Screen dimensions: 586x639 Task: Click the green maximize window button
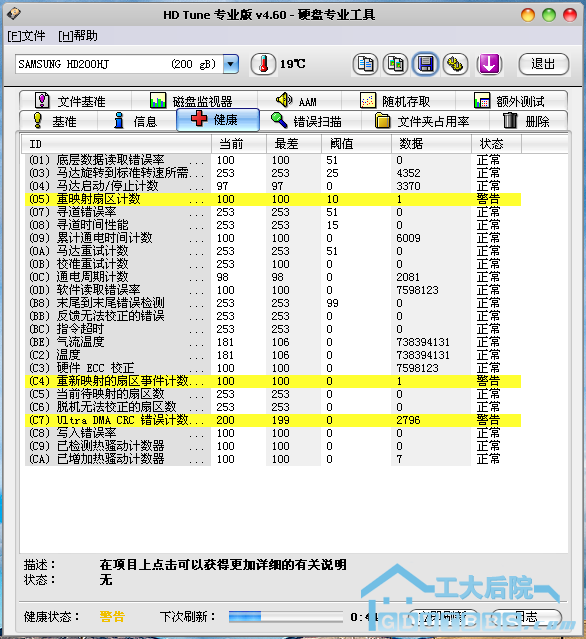point(549,15)
